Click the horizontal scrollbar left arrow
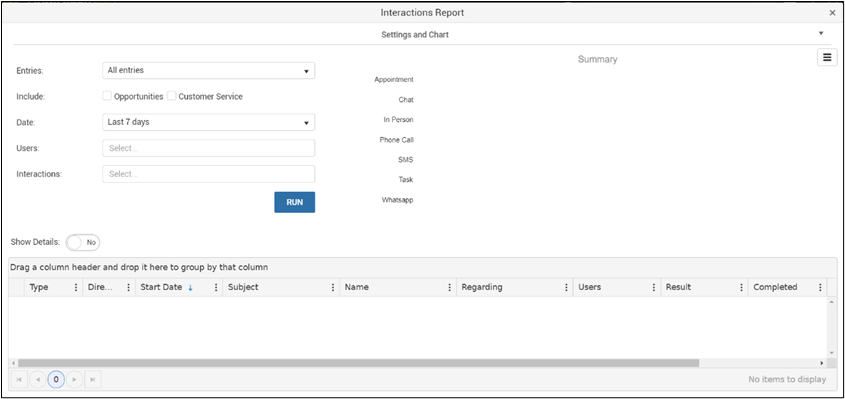845x399 pixels. click(13, 363)
